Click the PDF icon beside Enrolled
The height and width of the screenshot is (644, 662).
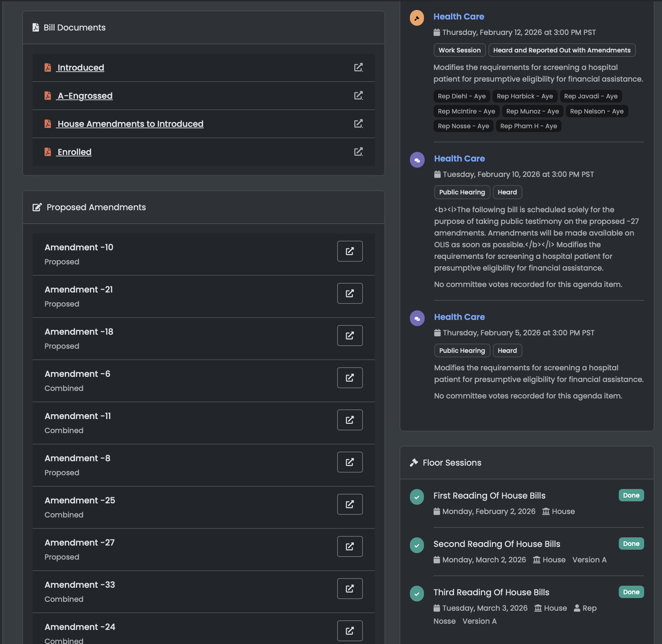[48, 152]
